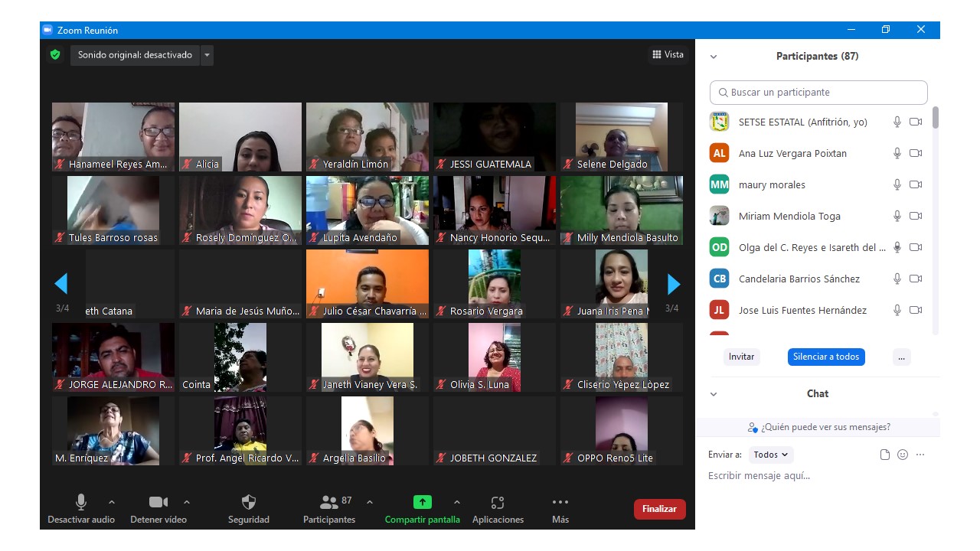Mute audio with Desactivar audio
Screen dimensions: 980x551
click(81, 510)
